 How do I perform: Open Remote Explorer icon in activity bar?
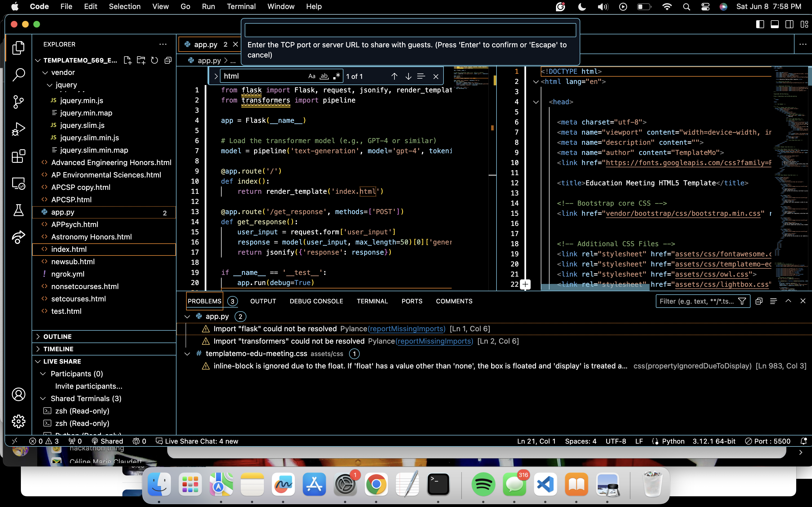pyautogui.click(x=18, y=183)
